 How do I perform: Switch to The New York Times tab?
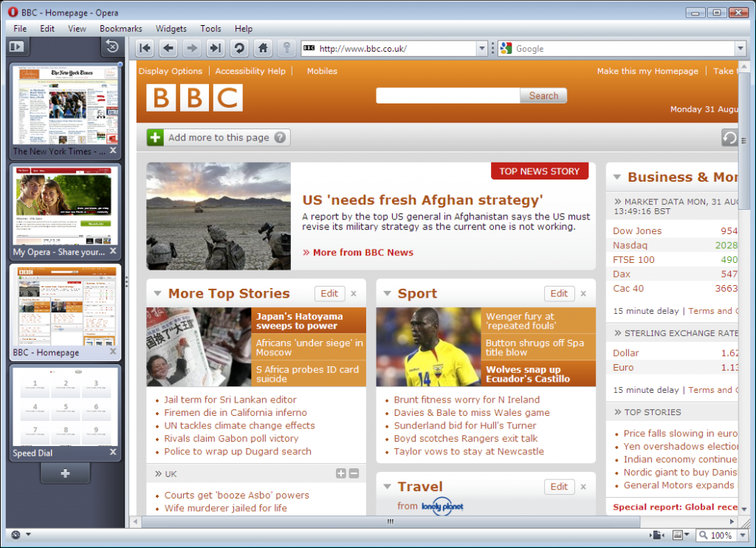pyautogui.click(x=65, y=111)
